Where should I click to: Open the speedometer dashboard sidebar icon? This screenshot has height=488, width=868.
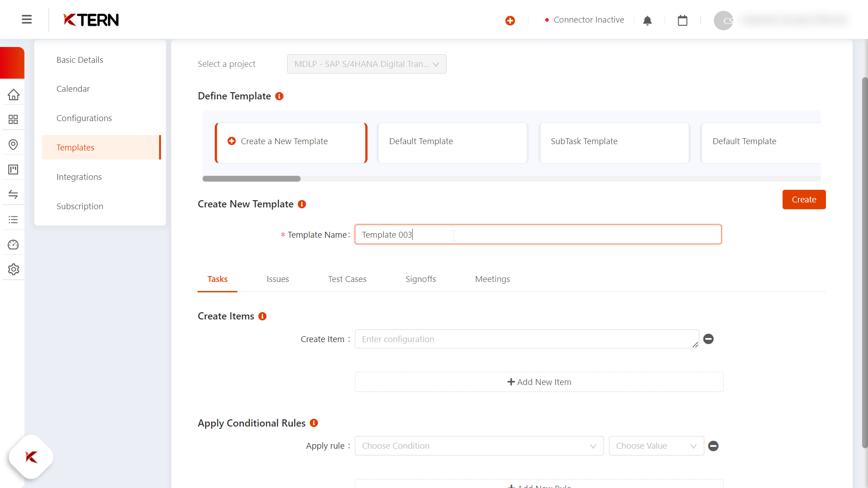13,244
